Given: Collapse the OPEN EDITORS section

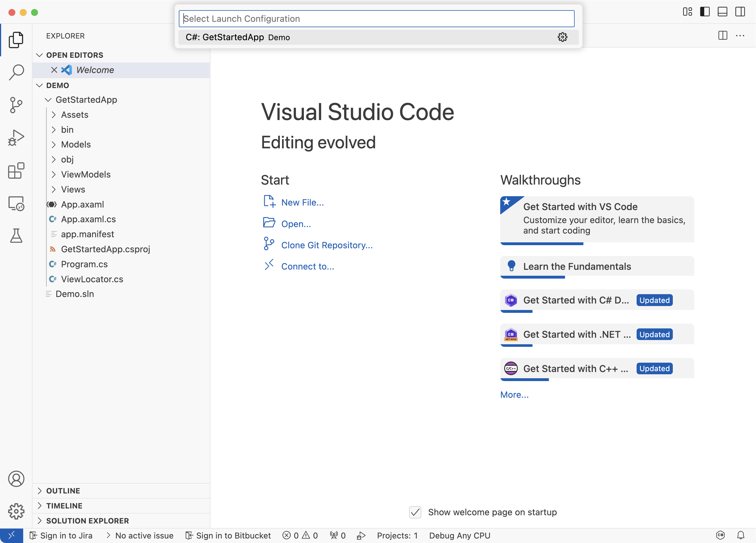Looking at the screenshot, I should (x=75, y=55).
